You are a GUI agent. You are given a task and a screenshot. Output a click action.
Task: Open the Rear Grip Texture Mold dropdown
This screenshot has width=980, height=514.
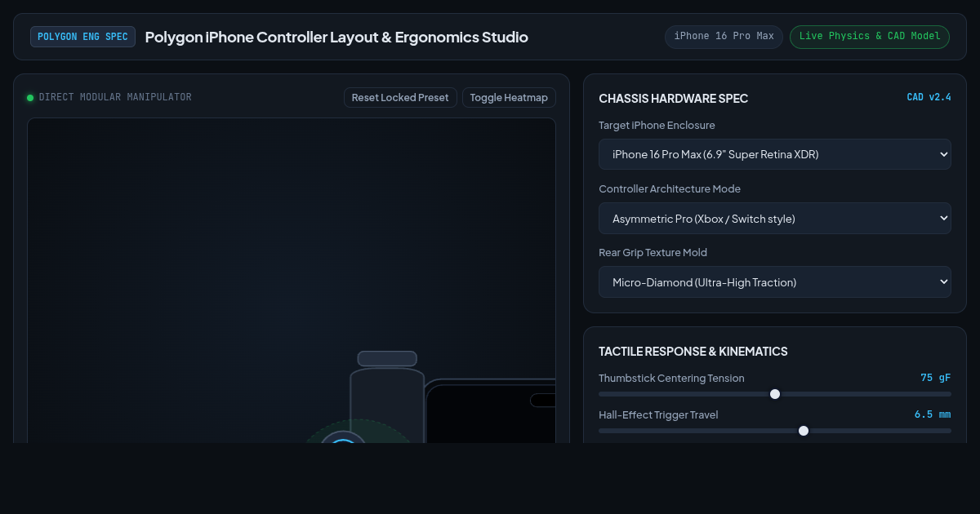[775, 282]
